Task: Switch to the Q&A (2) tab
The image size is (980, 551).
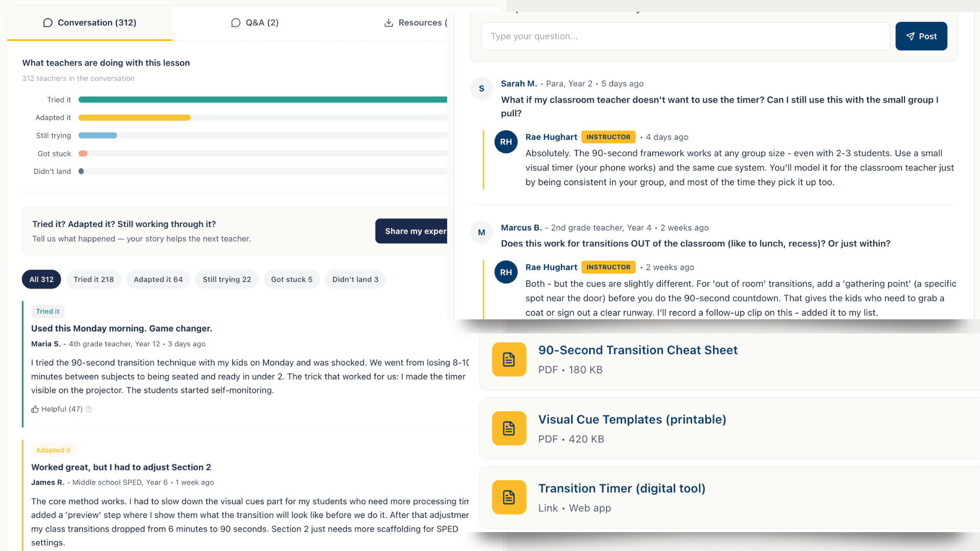Action: click(255, 23)
